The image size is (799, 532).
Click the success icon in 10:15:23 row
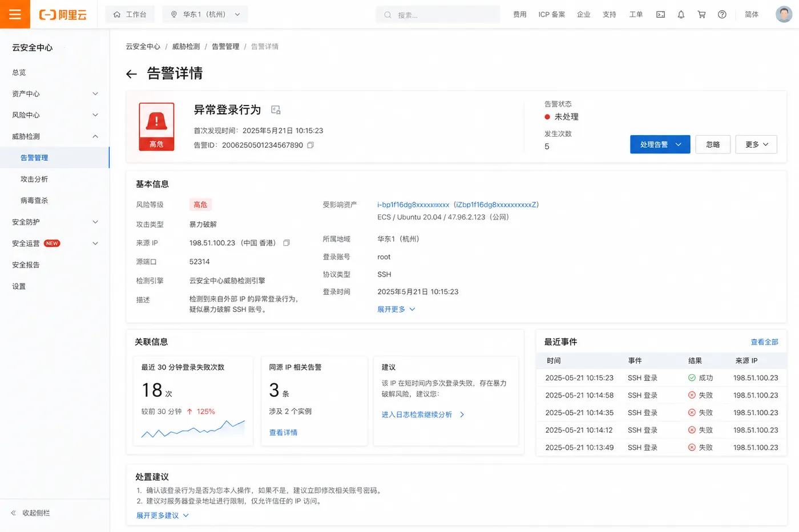692,378
